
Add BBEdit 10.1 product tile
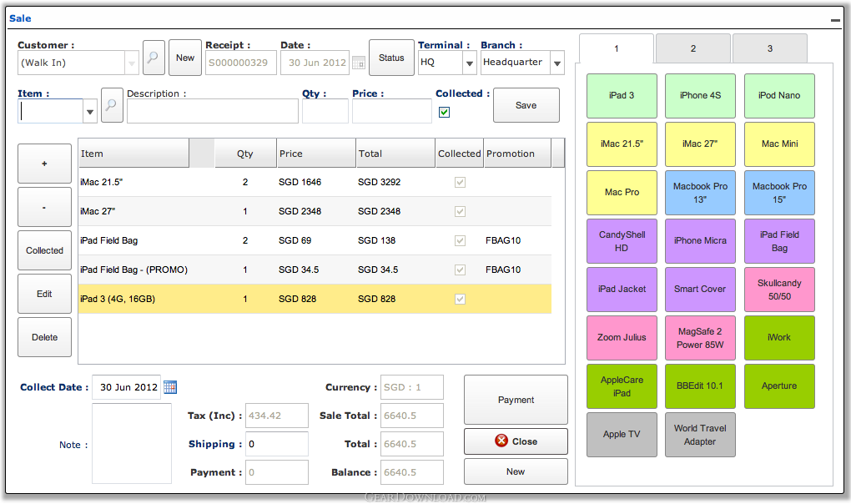pos(700,386)
